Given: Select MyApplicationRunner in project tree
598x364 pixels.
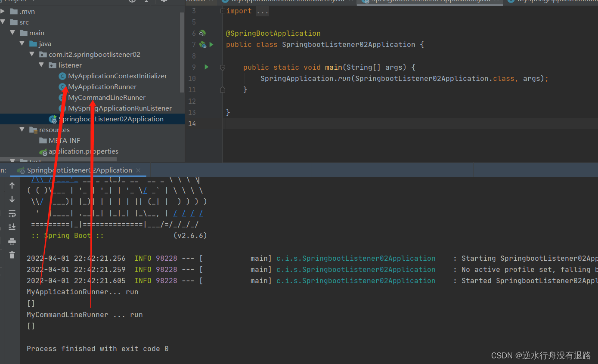Looking at the screenshot, I should coord(102,86).
